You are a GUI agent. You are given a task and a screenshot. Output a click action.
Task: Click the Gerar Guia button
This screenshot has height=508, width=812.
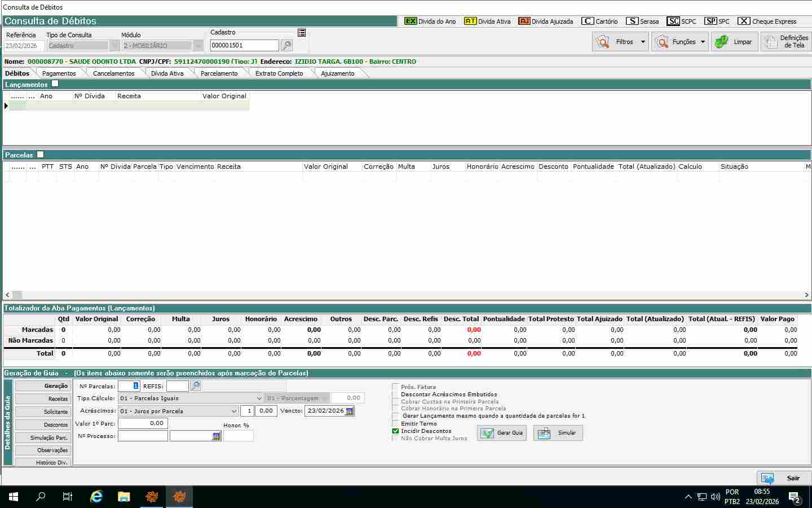[502, 433]
